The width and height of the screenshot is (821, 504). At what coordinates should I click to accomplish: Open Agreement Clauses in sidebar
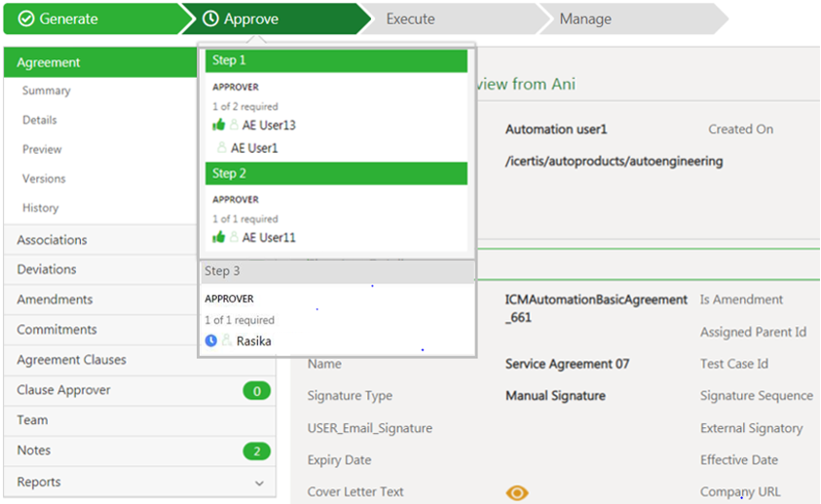[71, 360]
